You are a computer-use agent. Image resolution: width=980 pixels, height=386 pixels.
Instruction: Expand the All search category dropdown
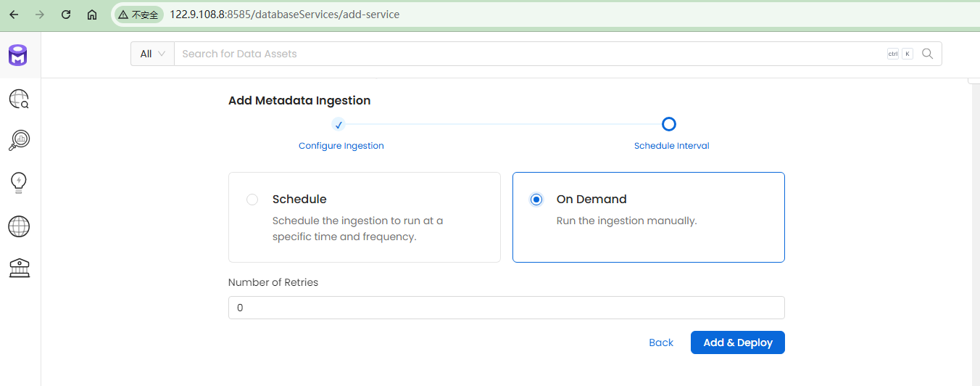coord(152,54)
